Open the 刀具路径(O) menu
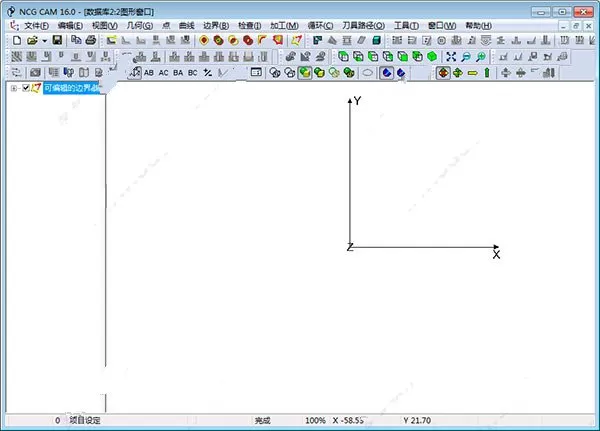The width and height of the screenshot is (600, 431). [x=364, y=26]
